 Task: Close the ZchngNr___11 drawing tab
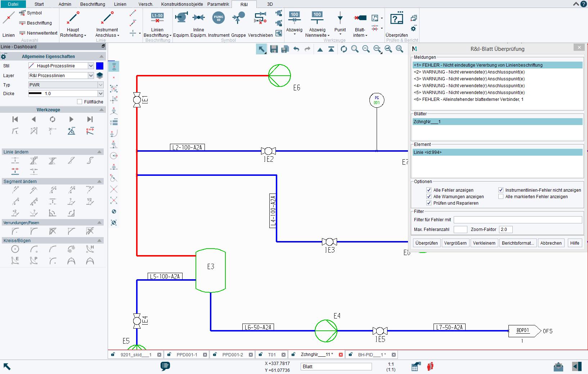341,355
